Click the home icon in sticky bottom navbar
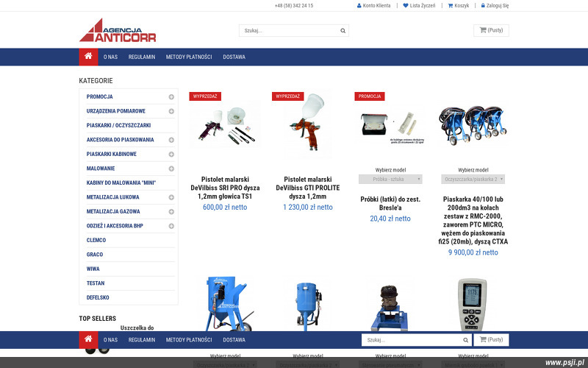The image size is (588, 368). (x=88, y=339)
